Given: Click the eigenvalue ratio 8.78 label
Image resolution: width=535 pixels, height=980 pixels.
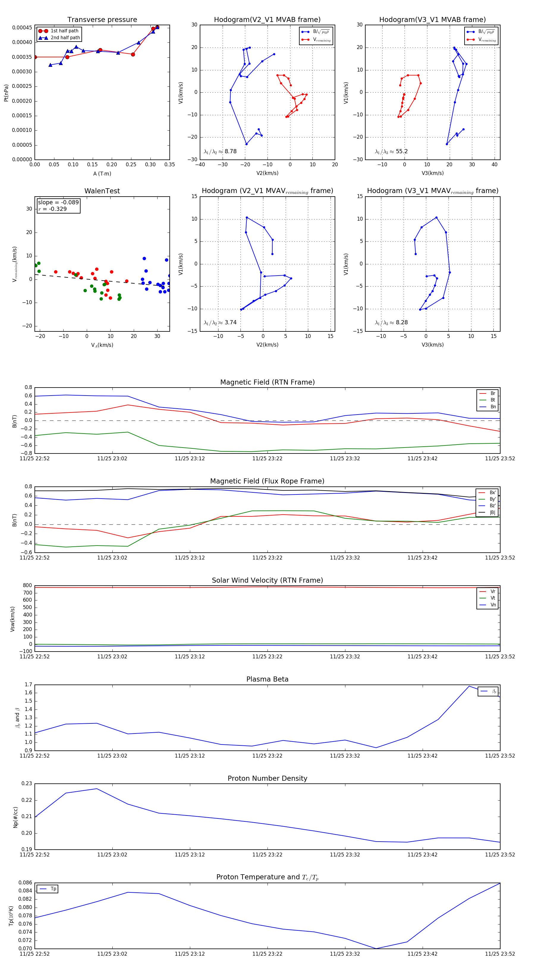Looking at the screenshot, I should pyautogui.click(x=220, y=151).
